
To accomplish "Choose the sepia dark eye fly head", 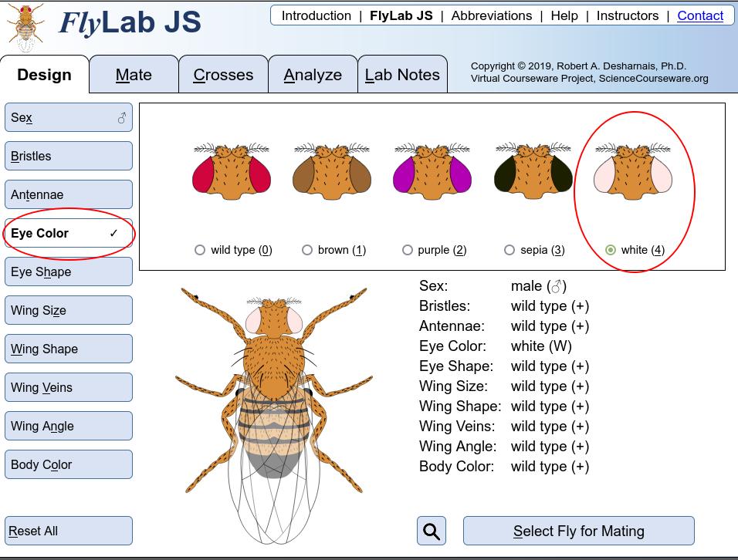I will point(533,171).
